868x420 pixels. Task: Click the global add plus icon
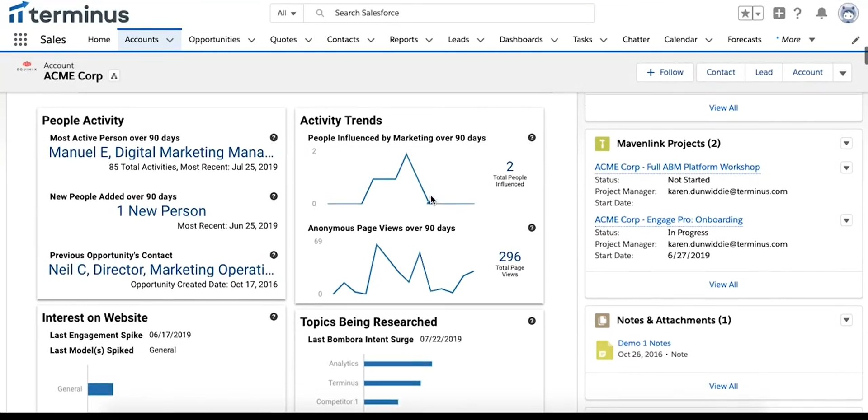click(x=778, y=13)
